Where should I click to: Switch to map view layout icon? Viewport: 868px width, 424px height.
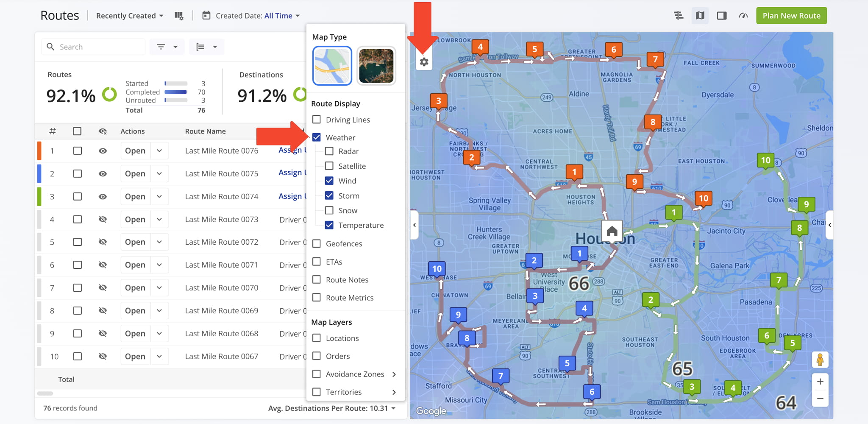[x=700, y=16]
